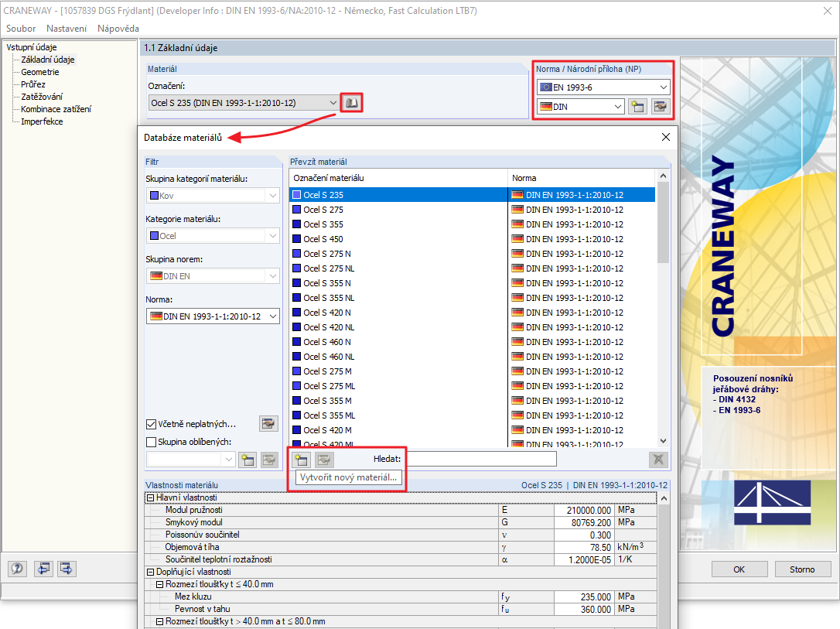This screenshot has height=629, width=840.
Task: Open Skupina norem dropdown DIN EN
Action: pos(213,276)
